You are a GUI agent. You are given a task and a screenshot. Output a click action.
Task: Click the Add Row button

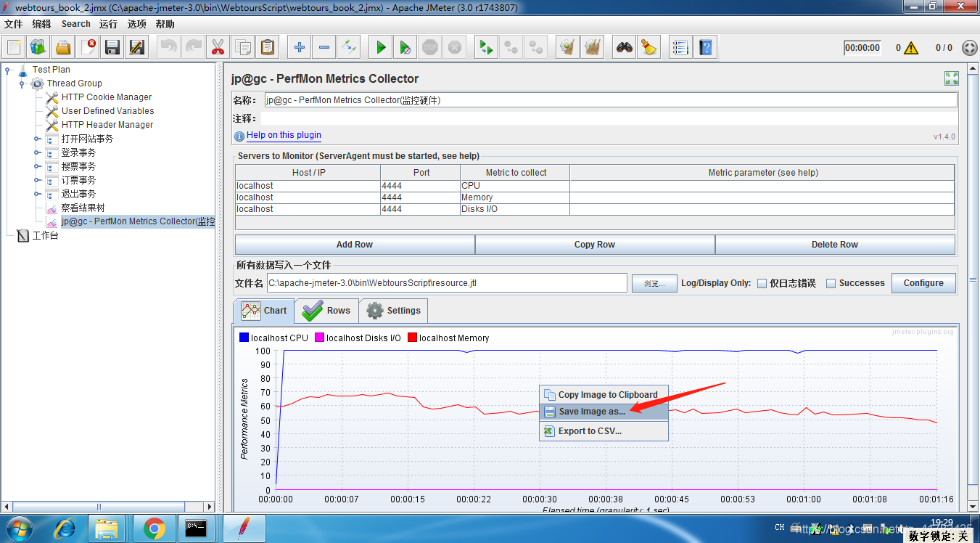(355, 245)
